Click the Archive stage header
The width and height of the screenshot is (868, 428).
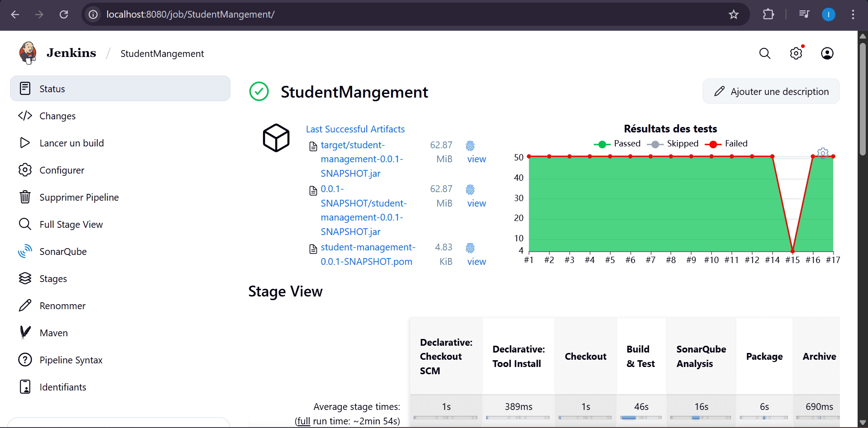pyautogui.click(x=817, y=356)
